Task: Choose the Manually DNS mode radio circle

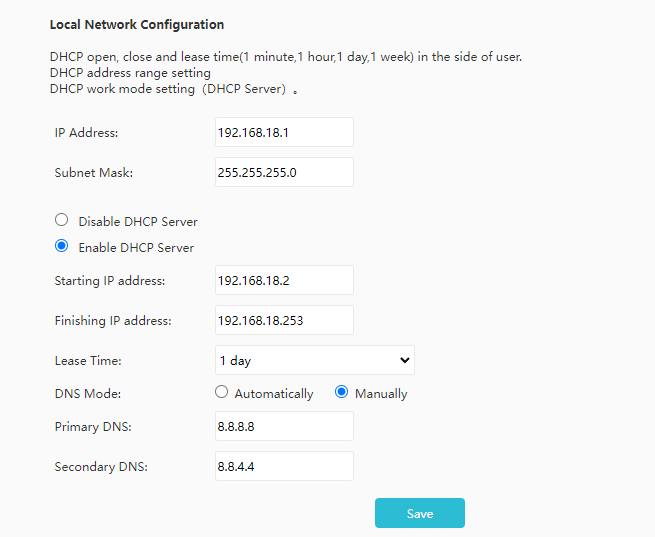Action: [341, 392]
